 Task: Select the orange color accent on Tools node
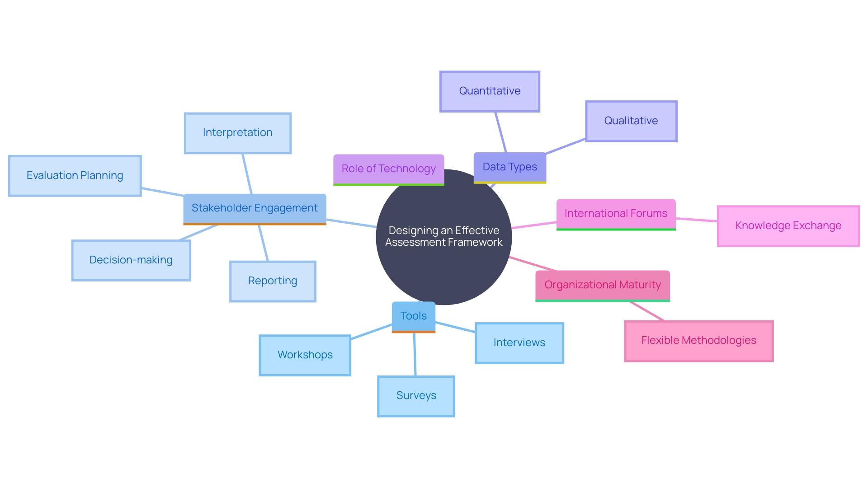pyautogui.click(x=413, y=332)
